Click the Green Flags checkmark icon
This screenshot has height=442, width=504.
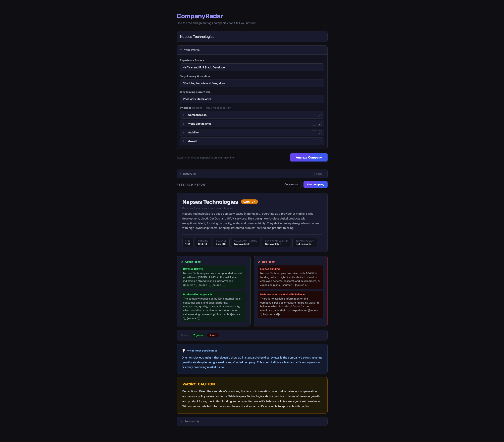[x=182, y=262]
